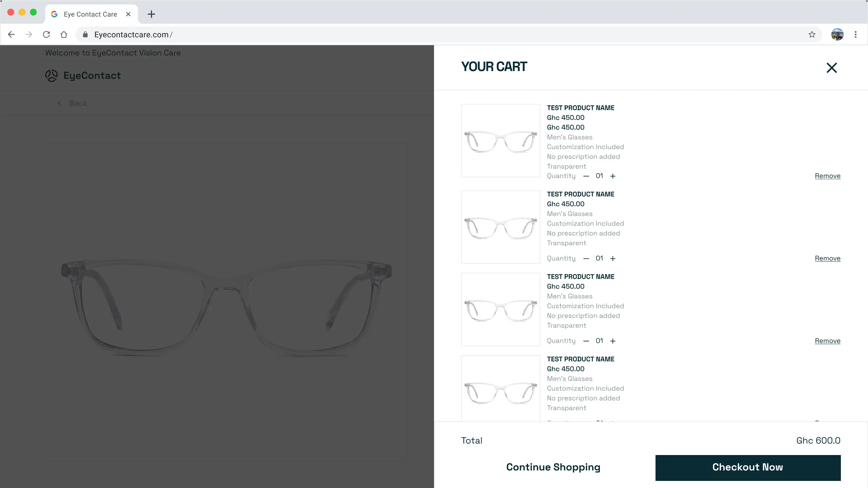Click Checkout Now button
This screenshot has height=488, width=868.
tap(748, 467)
